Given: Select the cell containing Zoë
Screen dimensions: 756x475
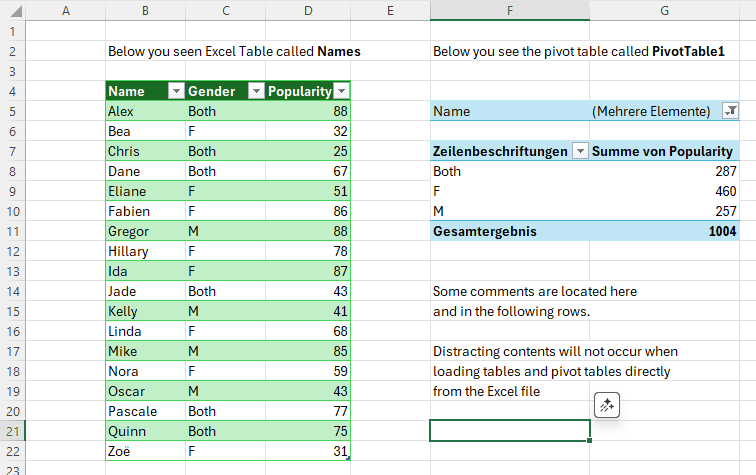Looking at the screenshot, I should pos(144,451).
